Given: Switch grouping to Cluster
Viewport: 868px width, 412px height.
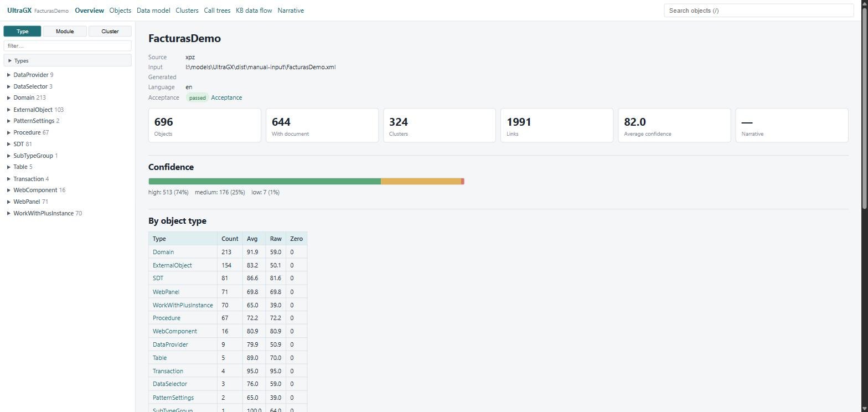Looking at the screenshot, I should pos(110,31).
